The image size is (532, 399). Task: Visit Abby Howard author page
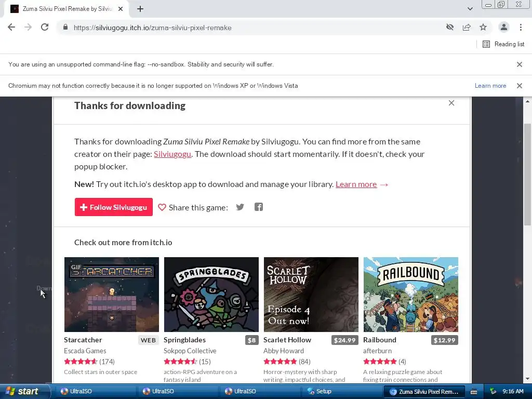[x=284, y=351]
